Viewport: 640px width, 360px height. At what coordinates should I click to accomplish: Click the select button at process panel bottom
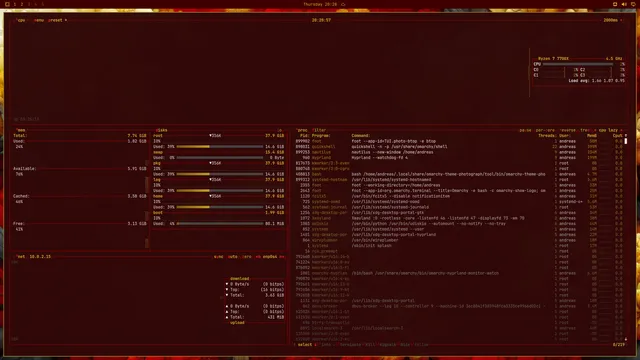(x=304, y=345)
